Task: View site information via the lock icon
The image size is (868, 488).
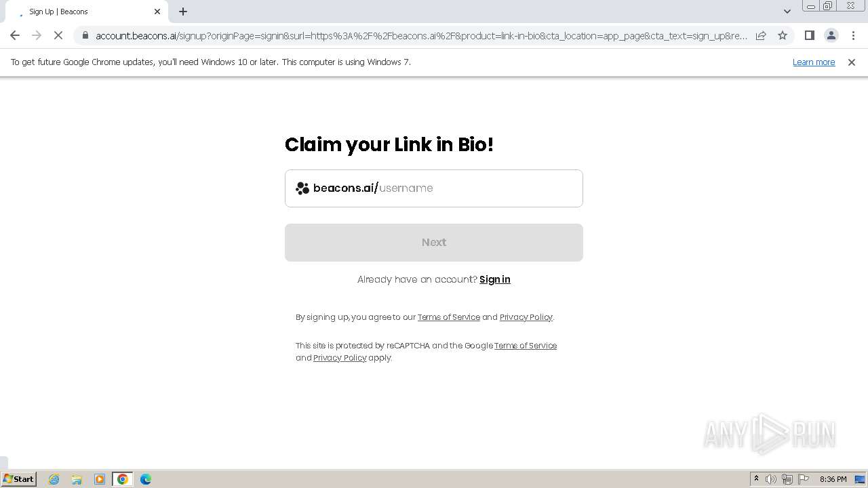Action: coord(85,35)
